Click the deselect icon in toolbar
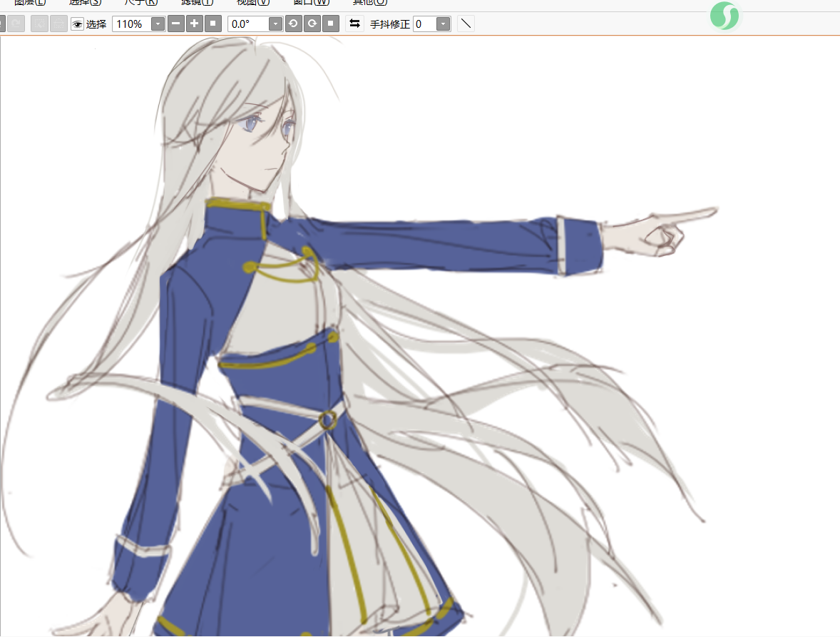 39,24
